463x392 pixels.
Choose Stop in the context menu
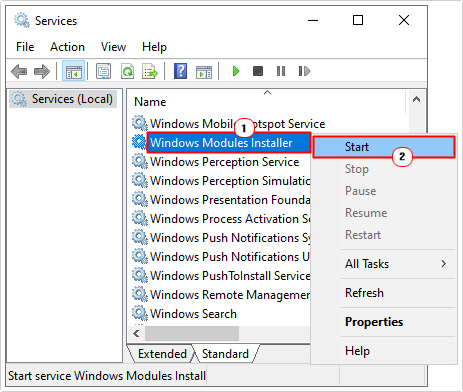click(x=384, y=169)
